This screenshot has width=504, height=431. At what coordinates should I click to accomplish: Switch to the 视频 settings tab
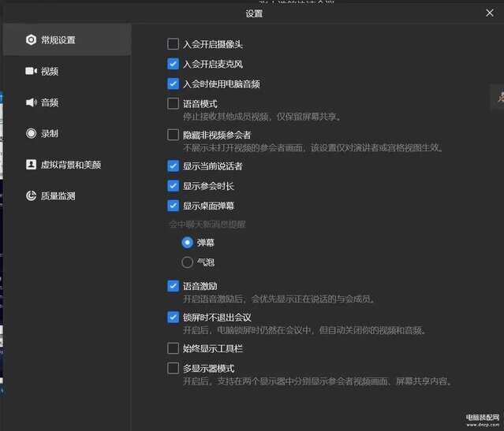pos(50,71)
